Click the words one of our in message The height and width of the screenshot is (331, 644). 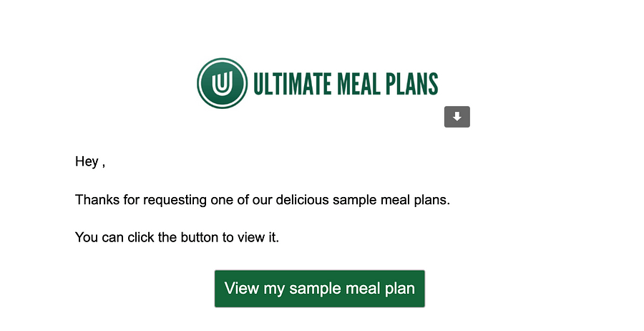click(239, 200)
